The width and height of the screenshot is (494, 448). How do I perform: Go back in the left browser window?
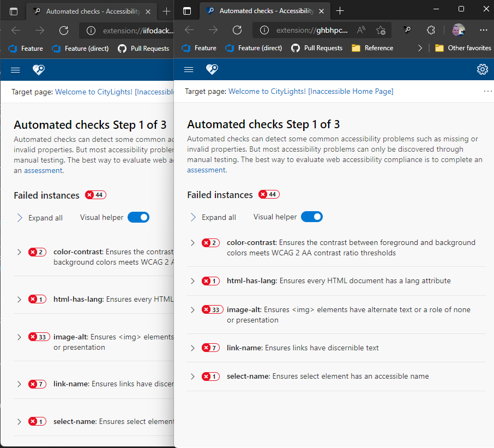pos(16,31)
